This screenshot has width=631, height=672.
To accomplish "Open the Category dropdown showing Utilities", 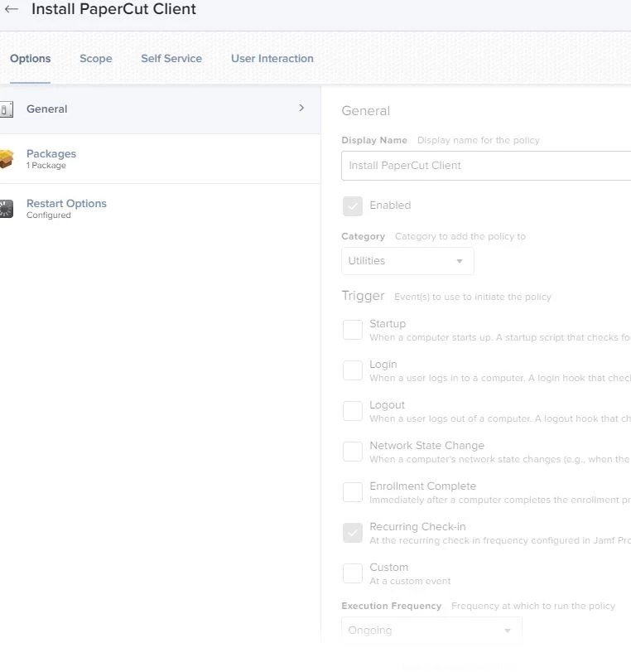I will [407, 260].
